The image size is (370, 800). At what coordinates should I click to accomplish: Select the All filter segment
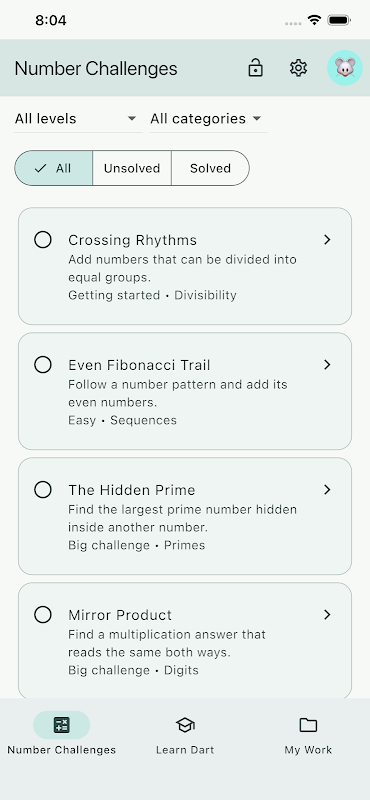54,168
